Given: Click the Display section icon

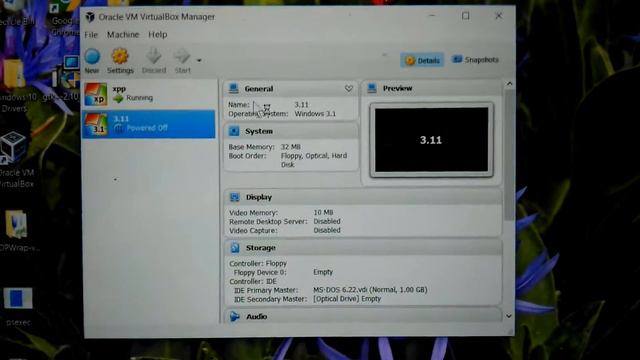Looking at the screenshot, I should tap(235, 197).
